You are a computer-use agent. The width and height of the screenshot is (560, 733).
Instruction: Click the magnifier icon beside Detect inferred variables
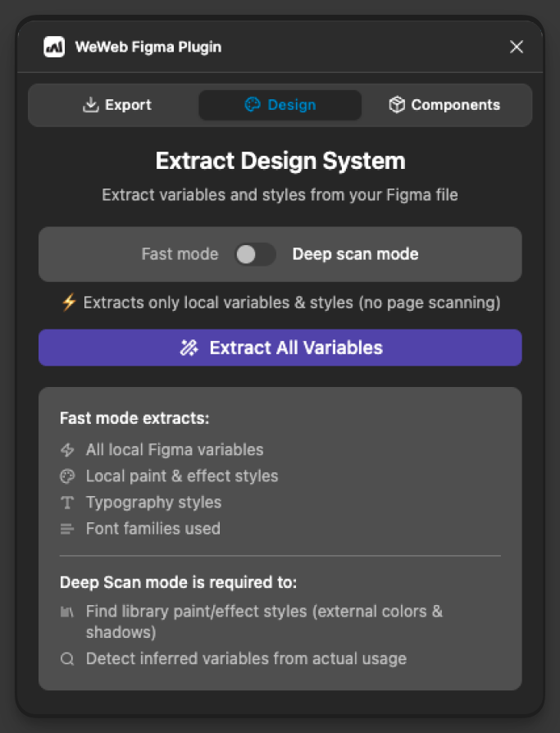coord(66,658)
